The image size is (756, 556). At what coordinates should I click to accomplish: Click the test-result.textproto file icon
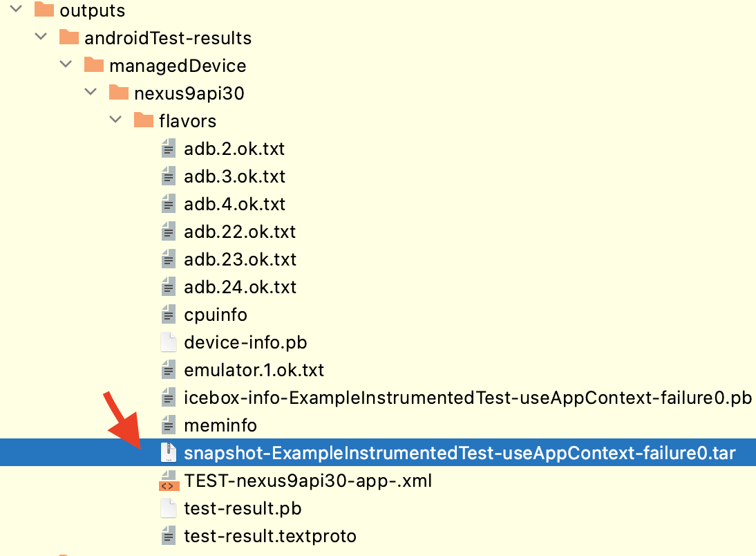point(168,535)
